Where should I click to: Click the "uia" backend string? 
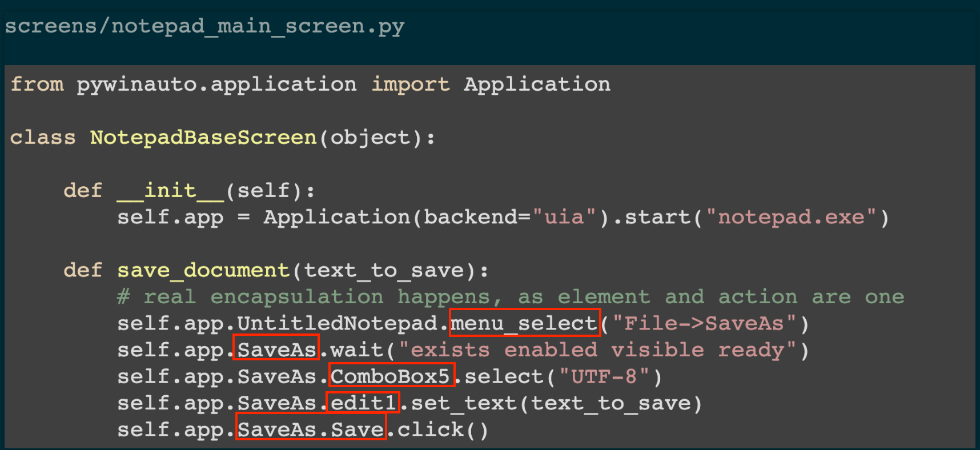tap(564, 217)
